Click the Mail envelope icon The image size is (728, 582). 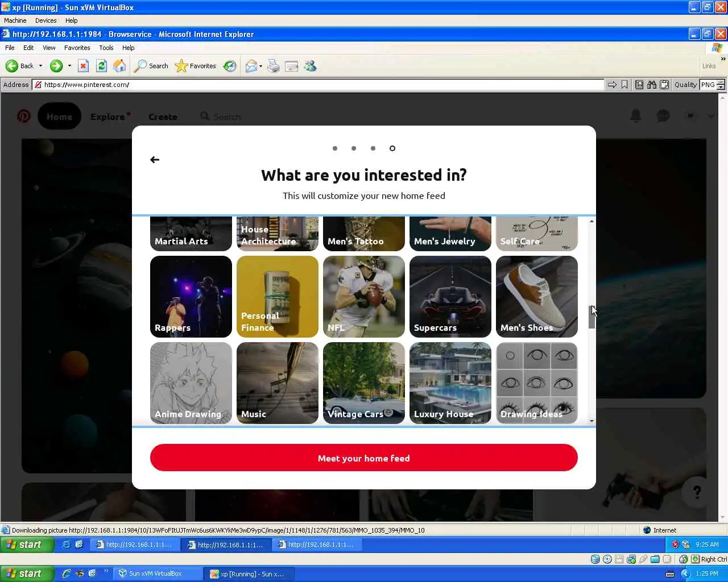click(251, 66)
